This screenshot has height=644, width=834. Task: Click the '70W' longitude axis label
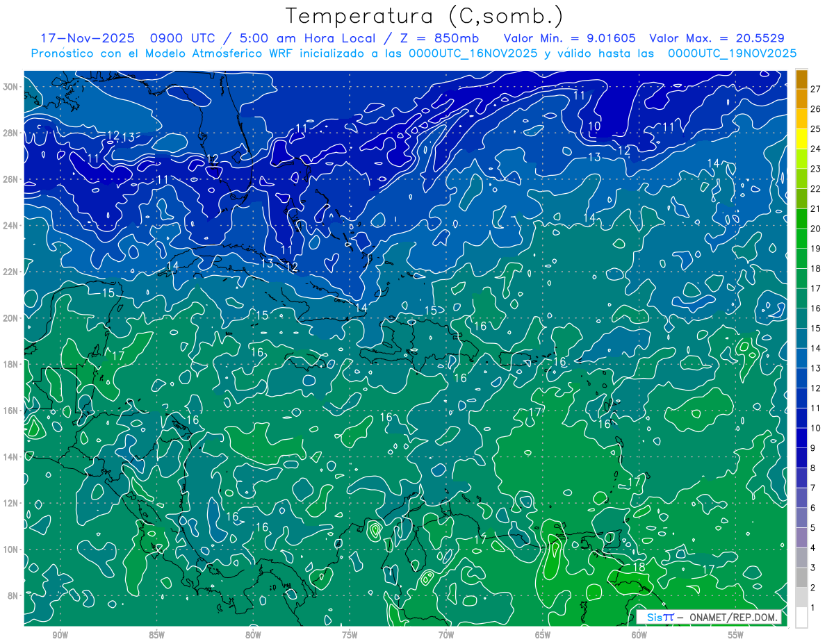446,635
